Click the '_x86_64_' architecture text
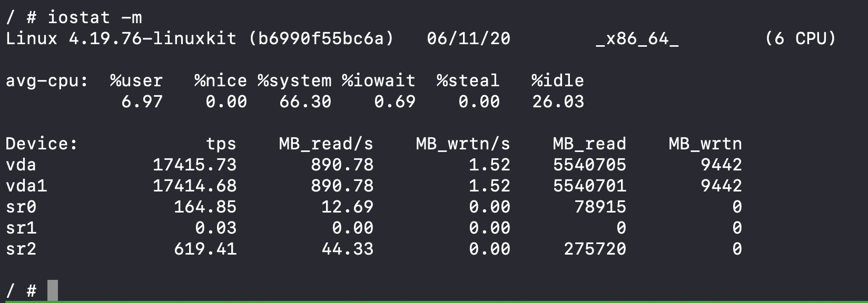868x303 pixels. pos(637,38)
